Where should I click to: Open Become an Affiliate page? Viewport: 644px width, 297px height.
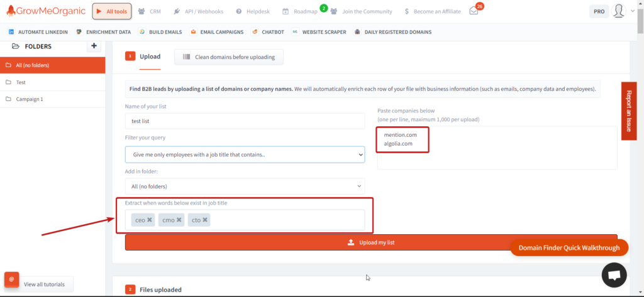tap(433, 11)
